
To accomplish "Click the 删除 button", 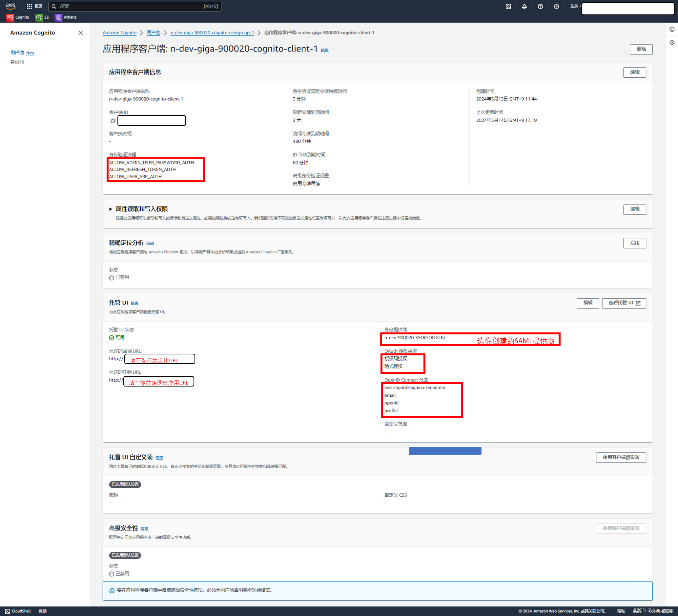I will click(641, 49).
